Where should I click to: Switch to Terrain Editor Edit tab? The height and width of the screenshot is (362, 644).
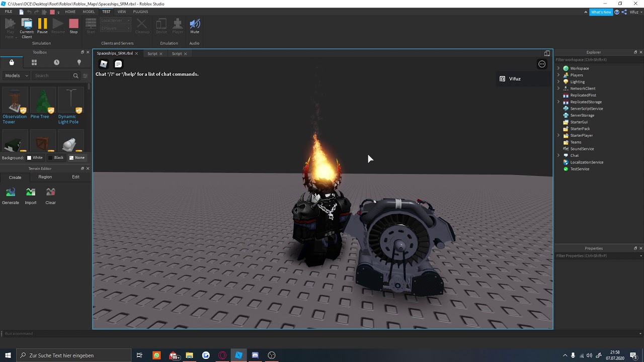pos(75,177)
